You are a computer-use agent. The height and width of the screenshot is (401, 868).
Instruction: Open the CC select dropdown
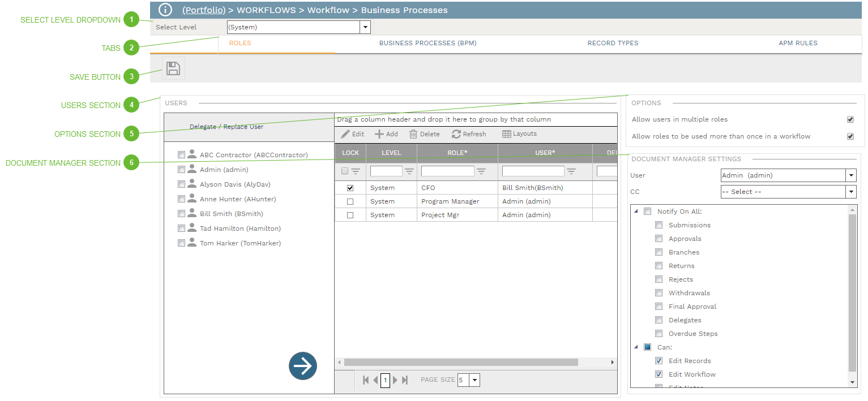coord(850,192)
